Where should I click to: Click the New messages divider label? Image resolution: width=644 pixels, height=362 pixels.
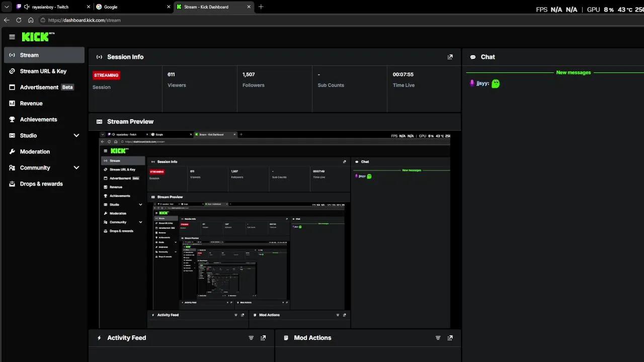pyautogui.click(x=574, y=72)
